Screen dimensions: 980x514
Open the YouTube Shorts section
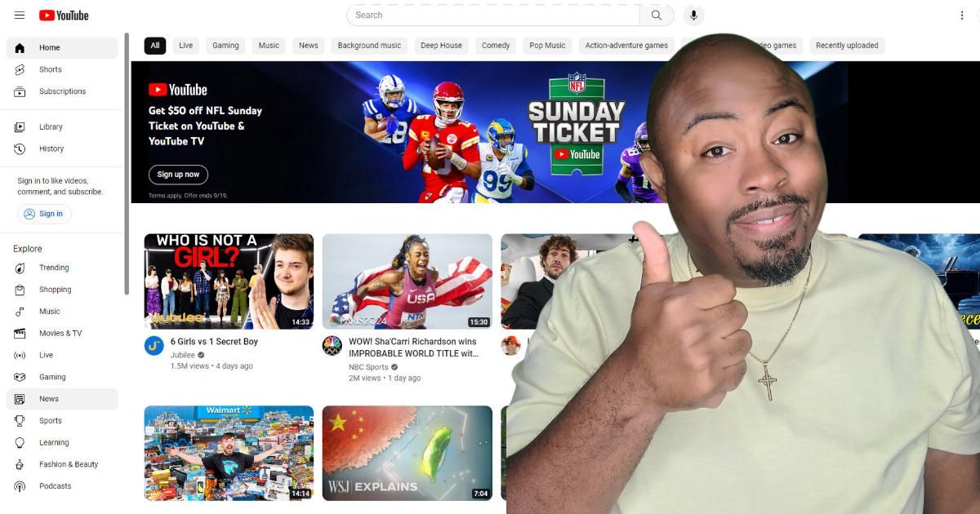(50, 69)
